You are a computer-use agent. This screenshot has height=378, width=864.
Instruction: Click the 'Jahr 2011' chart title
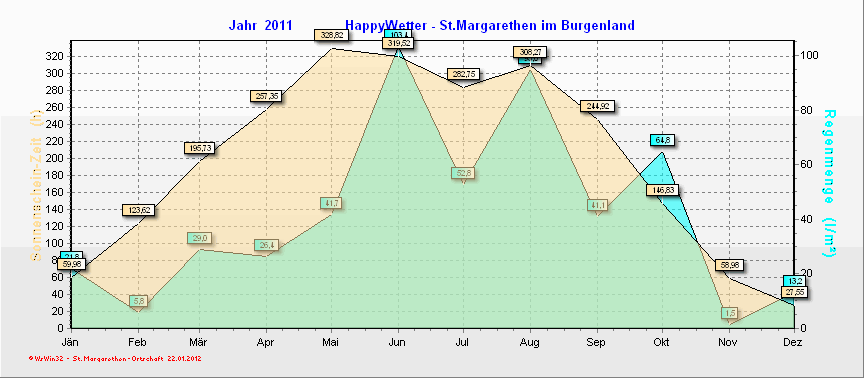pyautogui.click(x=260, y=25)
